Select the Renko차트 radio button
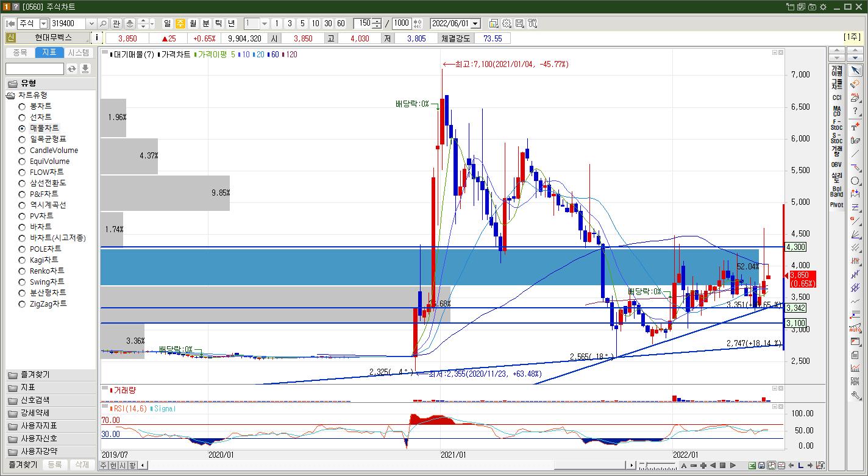This screenshot has height=476, width=868. pos(22,271)
